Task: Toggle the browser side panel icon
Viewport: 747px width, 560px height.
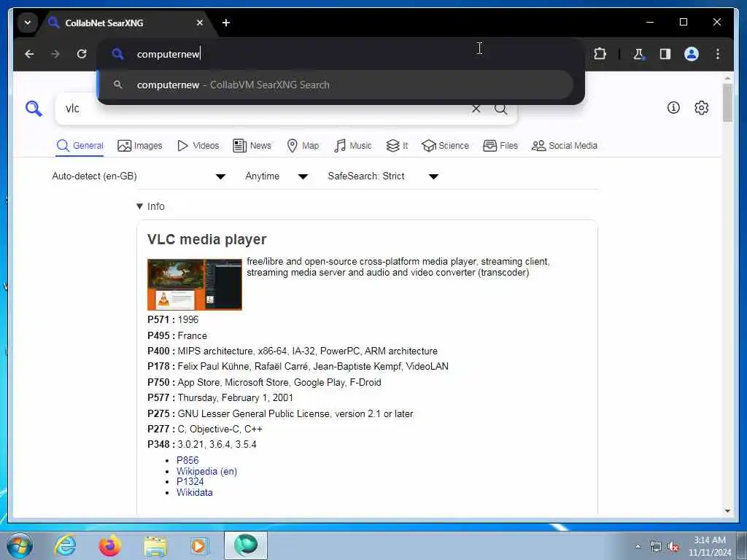Action: [x=665, y=54]
